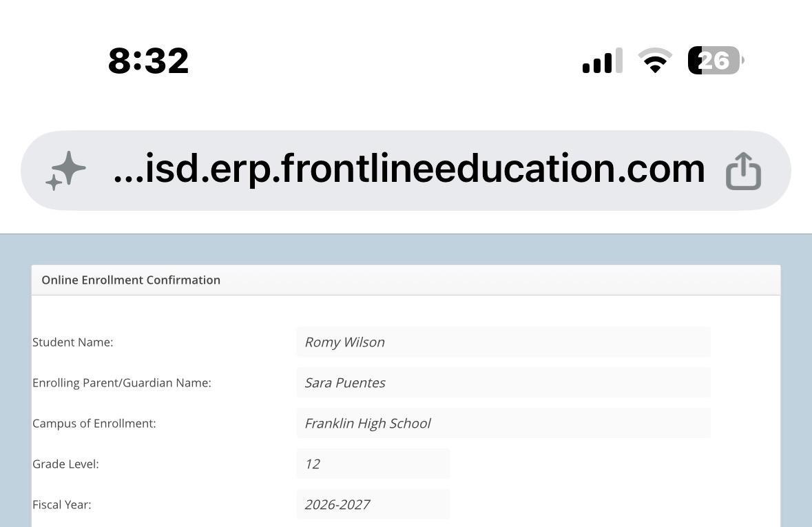Image resolution: width=812 pixels, height=527 pixels.
Task: Tap the share icon in address bar
Action: [x=743, y=171]
